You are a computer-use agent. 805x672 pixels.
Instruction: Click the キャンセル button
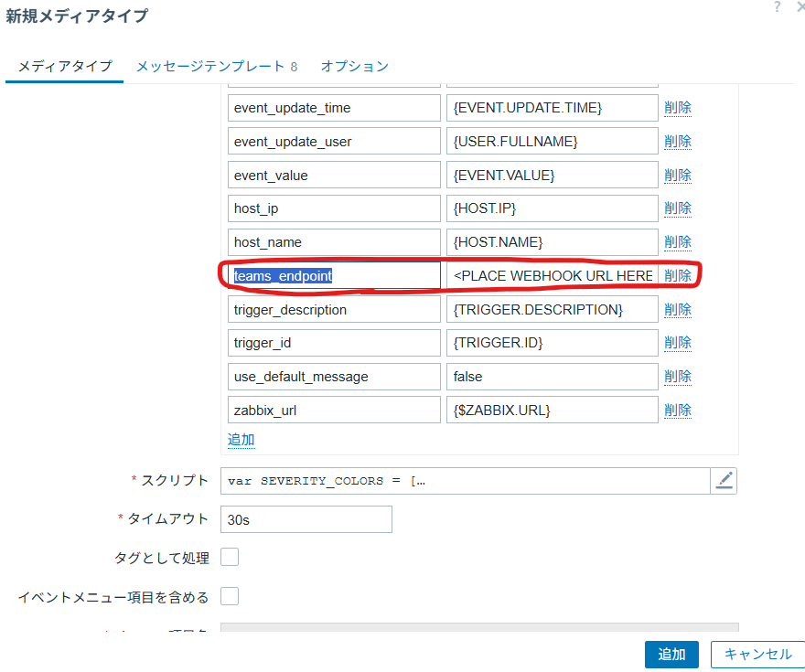click(757, 654)
